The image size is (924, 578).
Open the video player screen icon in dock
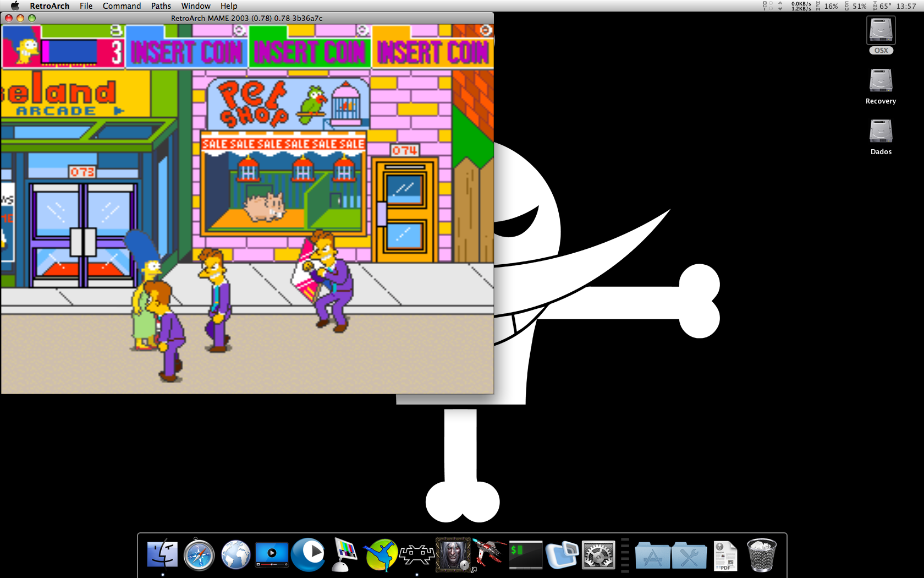coord(272,554)
